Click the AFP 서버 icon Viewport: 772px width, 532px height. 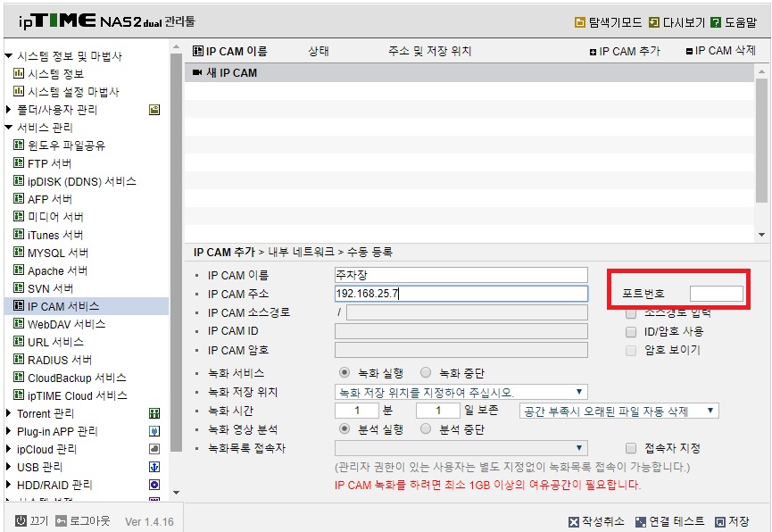coord(19,198)
